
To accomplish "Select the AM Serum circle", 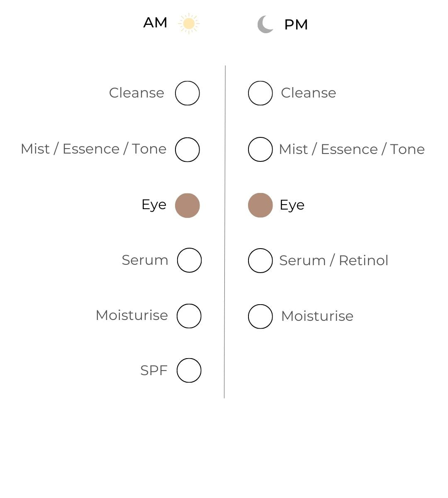I will coord(189,260).
